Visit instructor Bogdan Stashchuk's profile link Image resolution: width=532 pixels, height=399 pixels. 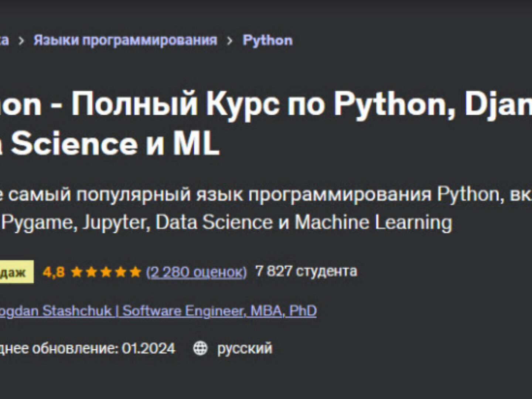click(x=158, y=311)
